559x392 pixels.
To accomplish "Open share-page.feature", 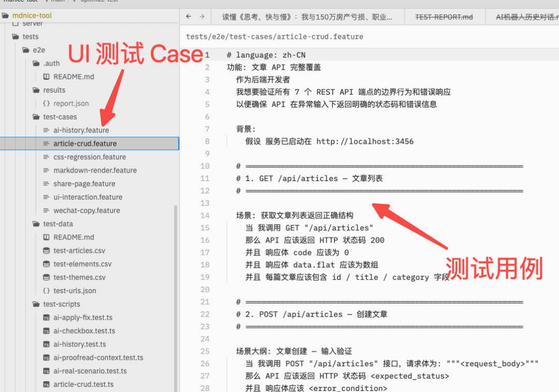I will (84, 184).
